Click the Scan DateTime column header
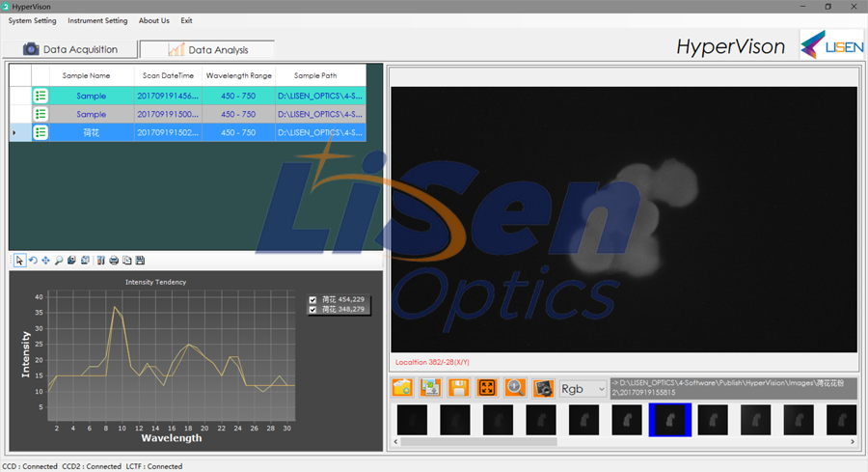Screen dimensions: 868x472 [168, 75]
